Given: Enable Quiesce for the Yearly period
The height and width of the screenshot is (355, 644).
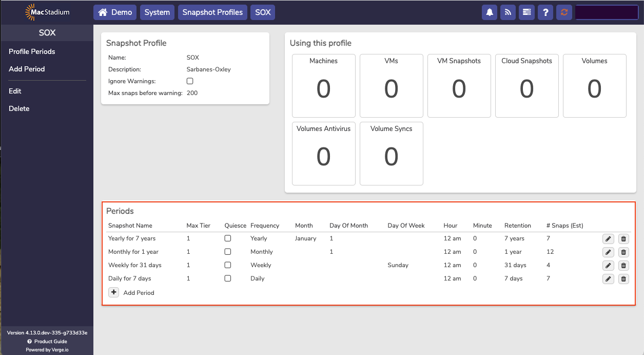Looking at the screenshot, I should 228,238.
